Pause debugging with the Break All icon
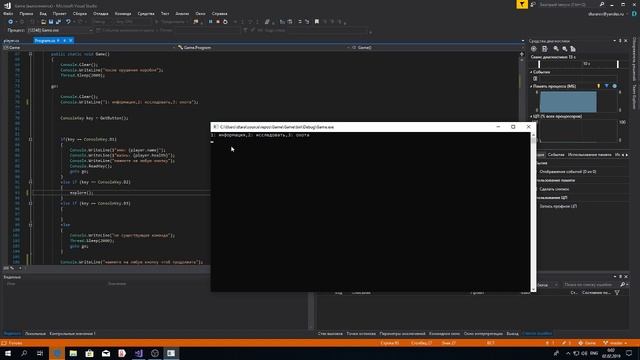Image resolution: width=640 pixels, height=360 pixels. click(x=211, y=22)
